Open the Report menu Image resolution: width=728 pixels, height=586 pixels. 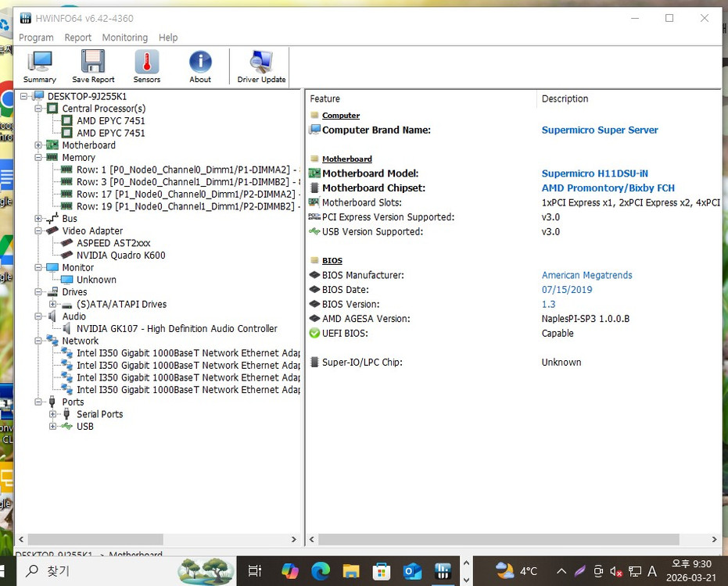point(78,38)
